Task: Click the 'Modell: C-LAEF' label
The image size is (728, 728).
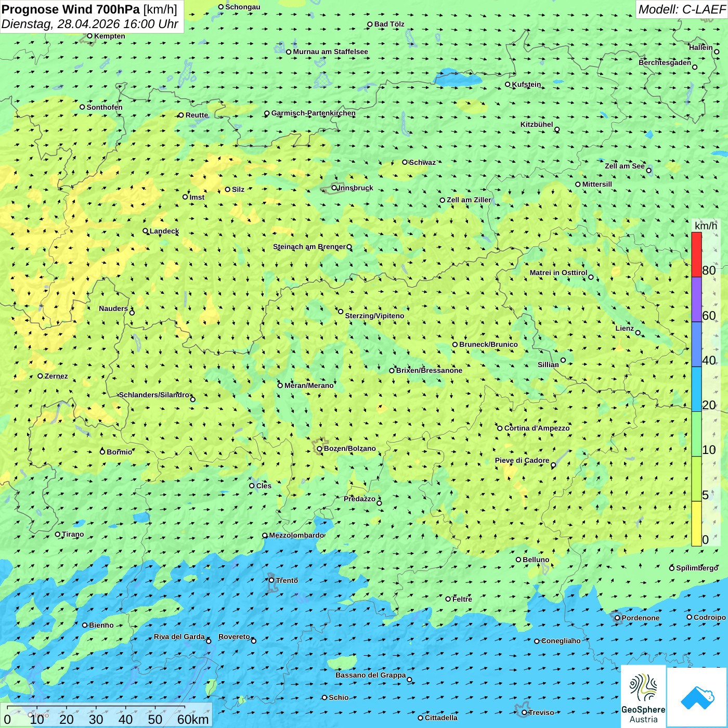Action: [681, 9]
